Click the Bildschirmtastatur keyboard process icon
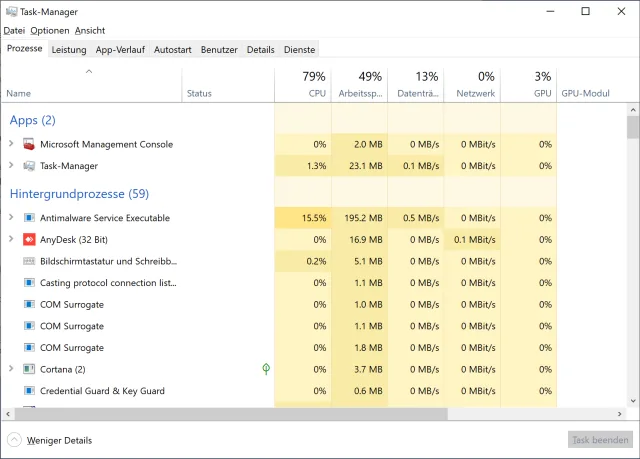Screen dimensions: 640x459 pyautogui.click(x=28, y=261)
